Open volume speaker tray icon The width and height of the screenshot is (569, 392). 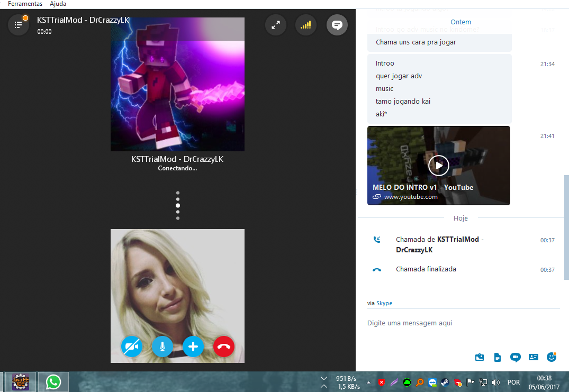(496, 382)
